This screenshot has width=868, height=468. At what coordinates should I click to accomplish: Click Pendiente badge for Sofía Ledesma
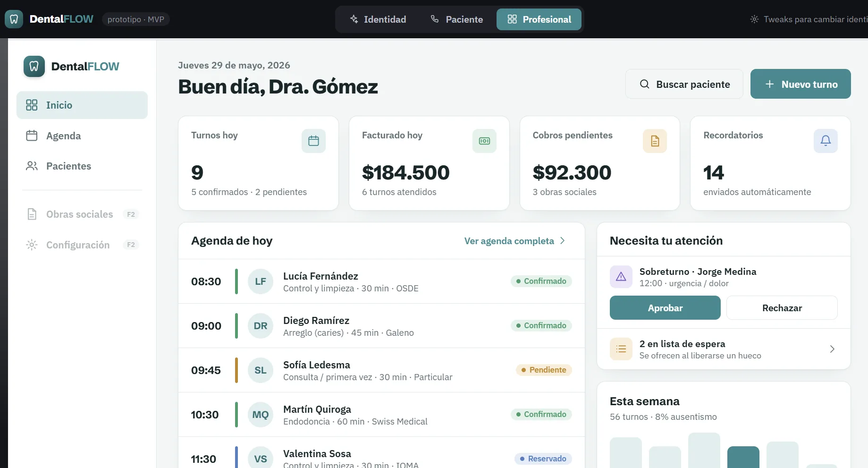pyautogui.click(x=544, y=370)
